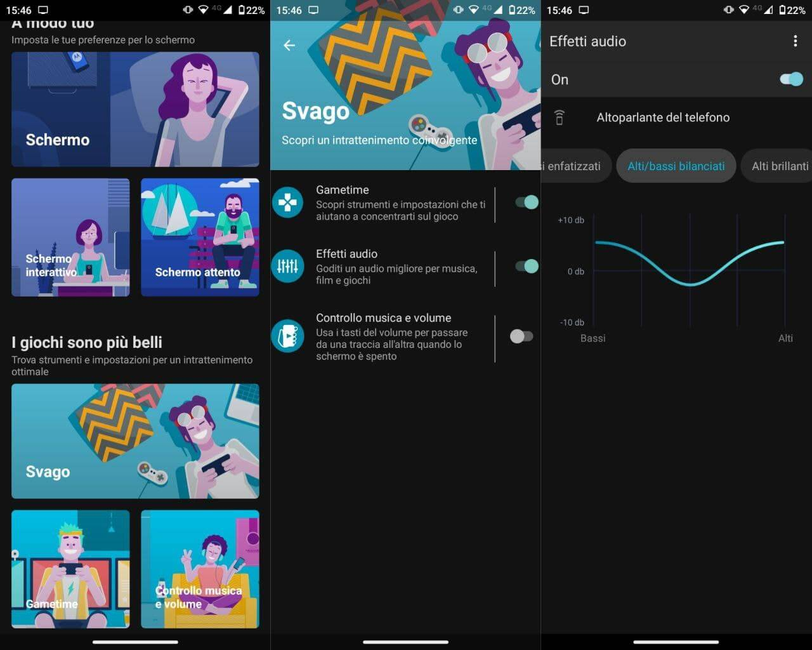Click the vibrate icon in right status bar
This screenshot has height=650, width=812.
pyautogui.click(x=728, y=10)
